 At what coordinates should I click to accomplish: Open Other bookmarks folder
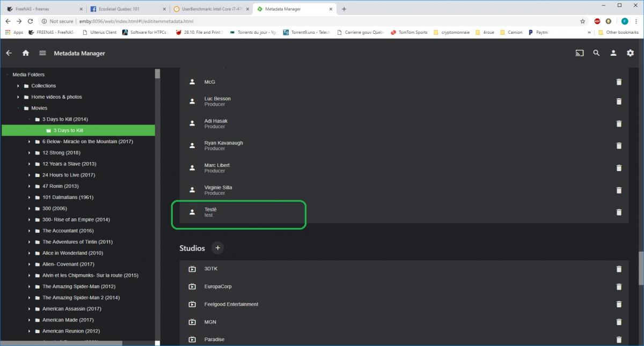click(x=618, y=32)
